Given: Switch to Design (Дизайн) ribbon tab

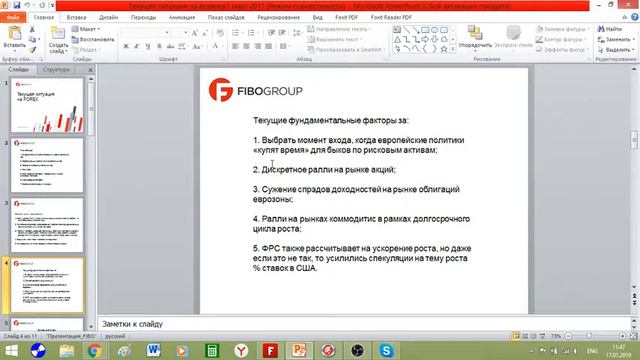Looking at the screenshot, I should [x=109, y=17].
